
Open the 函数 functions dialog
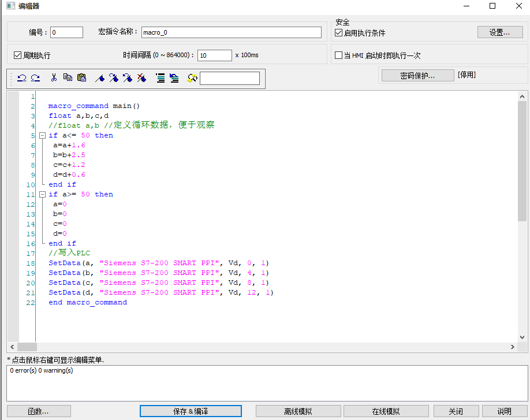39,411
